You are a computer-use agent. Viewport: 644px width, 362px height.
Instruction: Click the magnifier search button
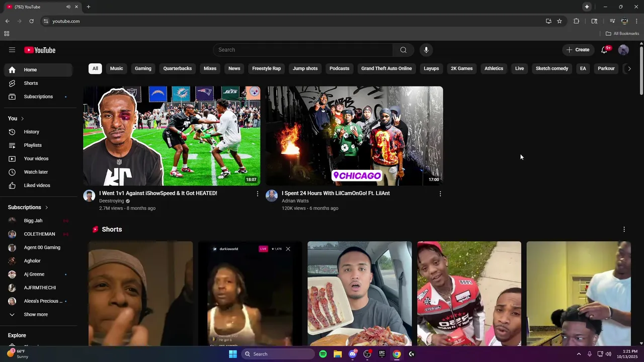[404, 50]
